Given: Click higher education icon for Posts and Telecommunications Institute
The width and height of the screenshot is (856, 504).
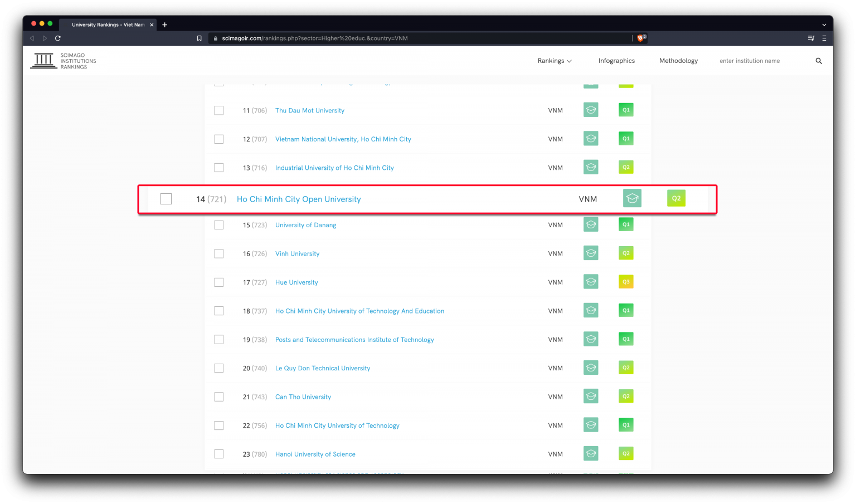Looking at the screenshot, I should (591, 339).
